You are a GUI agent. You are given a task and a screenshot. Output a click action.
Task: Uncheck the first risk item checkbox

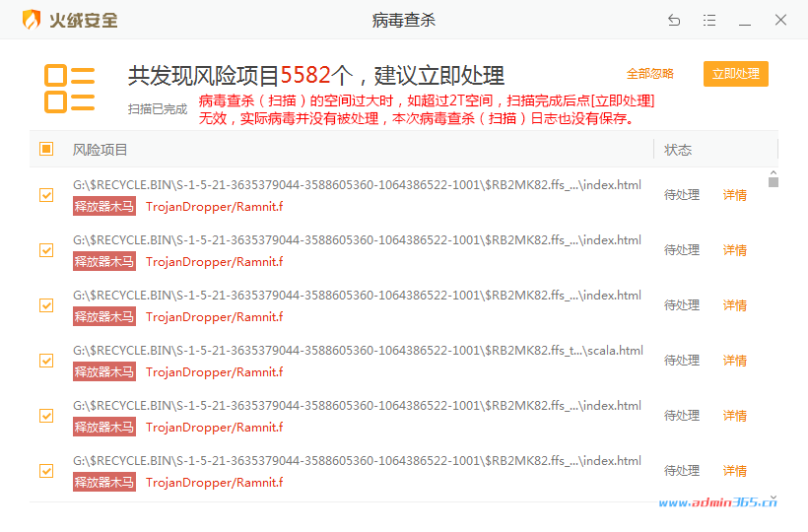click(46, 195)
